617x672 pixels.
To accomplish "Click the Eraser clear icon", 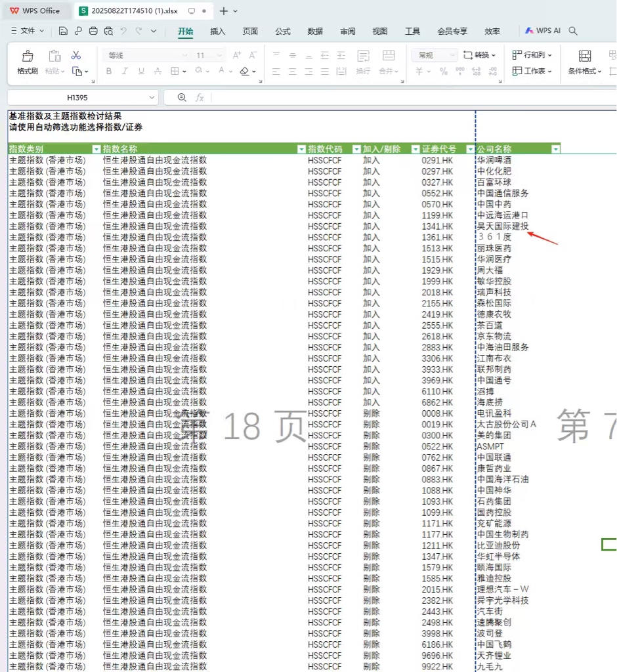I will 244,71.
